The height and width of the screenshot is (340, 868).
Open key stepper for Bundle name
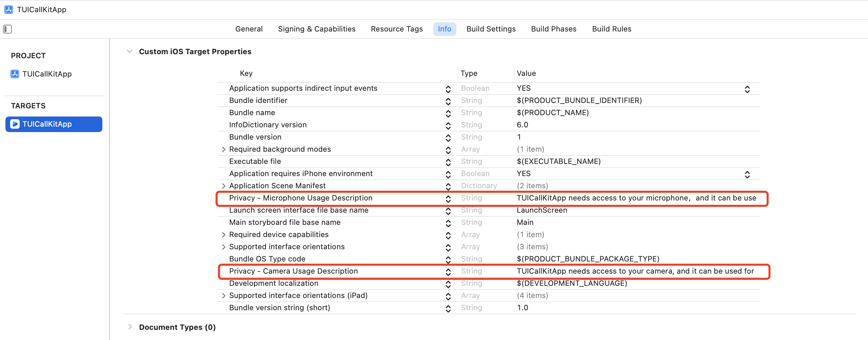click(448, 113)
